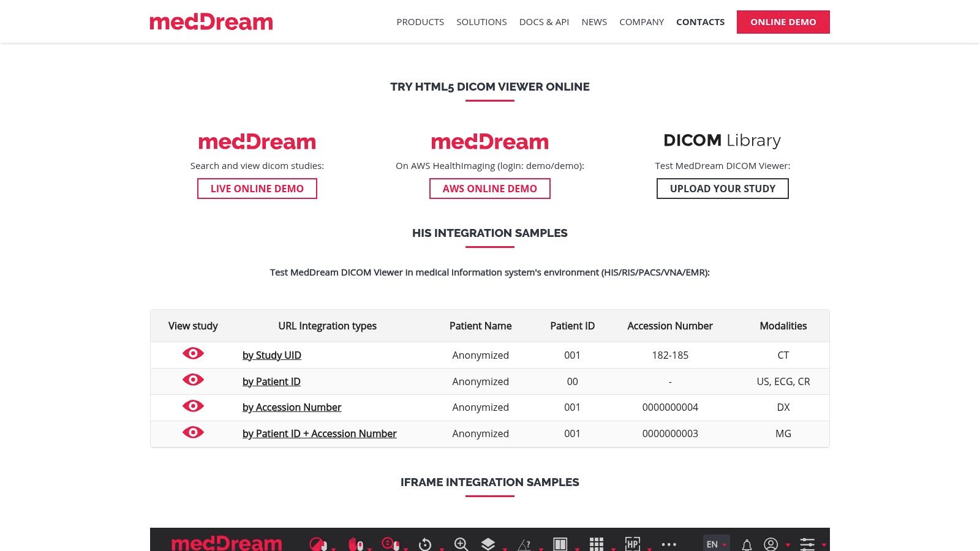This screenshot has height=551, width=980.
Task: Navigate to the DOCS & API section
Action: 544,21
